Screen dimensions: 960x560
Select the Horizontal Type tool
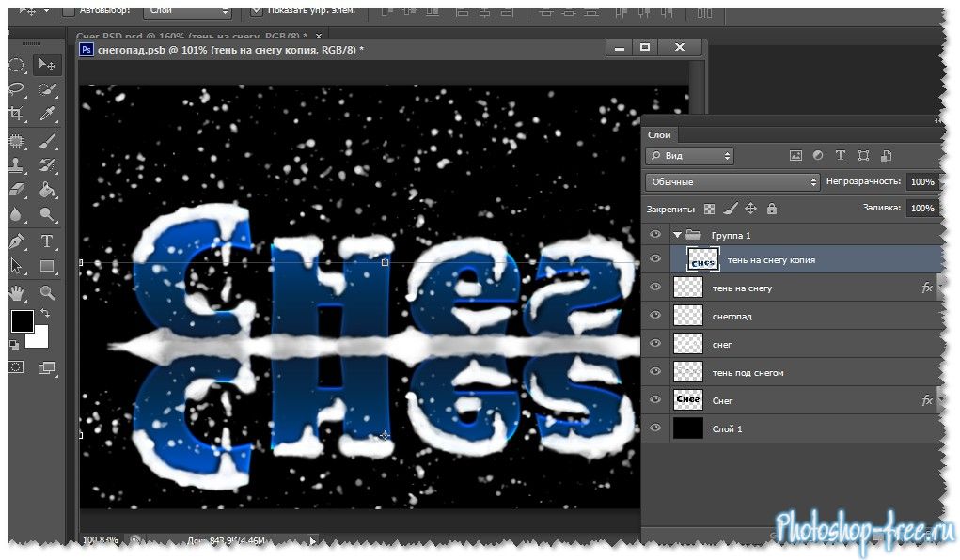coord(47,241)
